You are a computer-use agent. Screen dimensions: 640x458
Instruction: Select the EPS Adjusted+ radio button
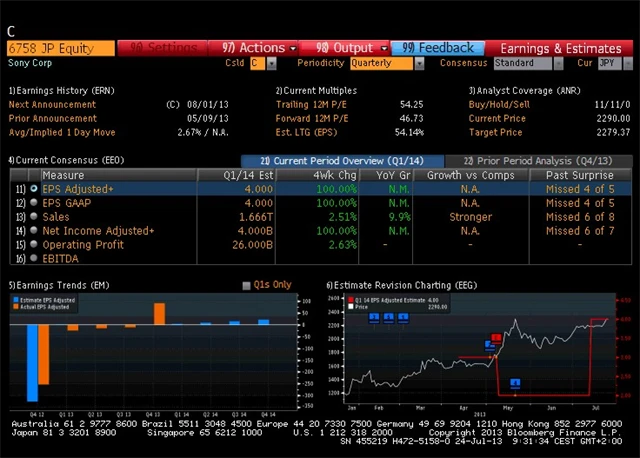click(x=35, y=189)
